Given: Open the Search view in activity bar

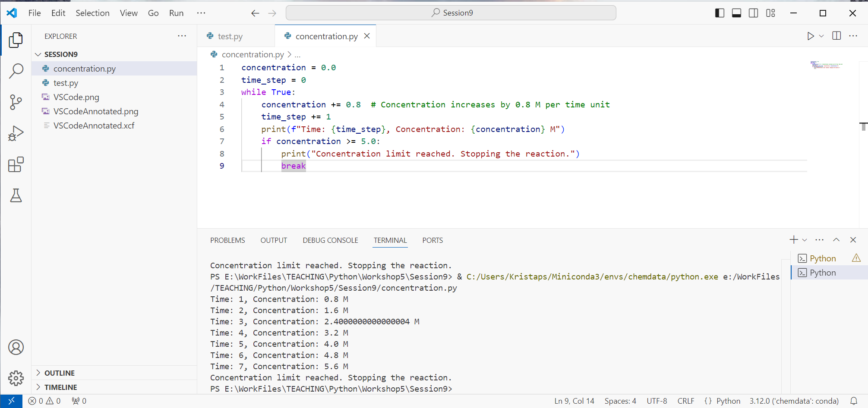Looking at the screenshot, I should [16, 71].
